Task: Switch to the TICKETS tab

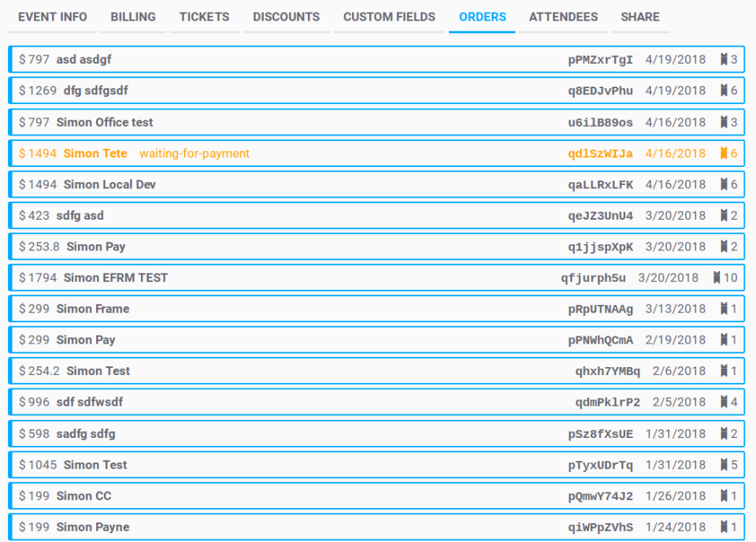Action: (204, 17)
